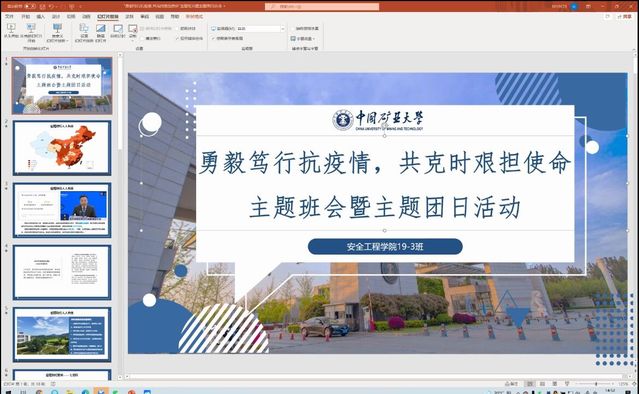This screenshot has height=394, width=639.
Task: Toggle the AutoSave switch in title bar
Action: (x=30, y=6)
